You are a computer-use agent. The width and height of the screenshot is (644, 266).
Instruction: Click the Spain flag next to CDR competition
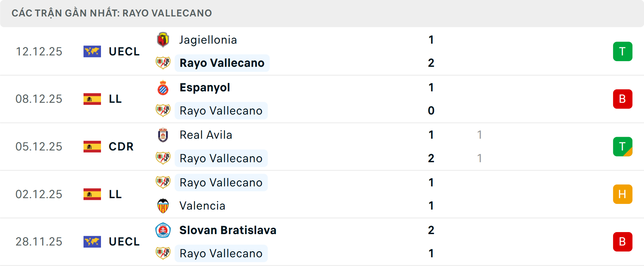click(92, 146)
